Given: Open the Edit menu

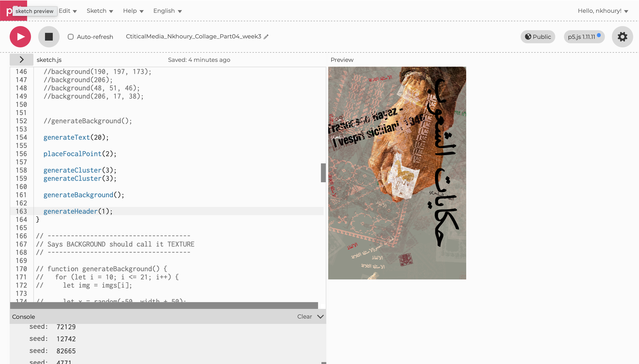Looking at the screenshot, I should click(68, 11).
